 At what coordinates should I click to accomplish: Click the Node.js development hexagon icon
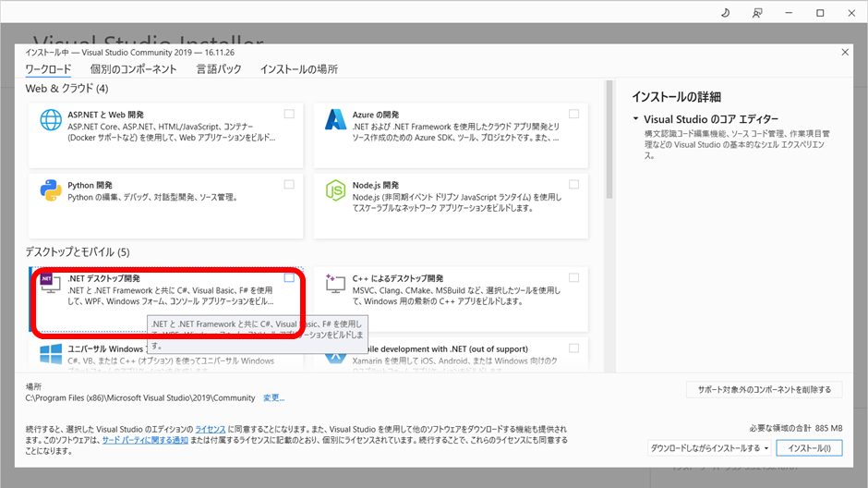point(335,190)
